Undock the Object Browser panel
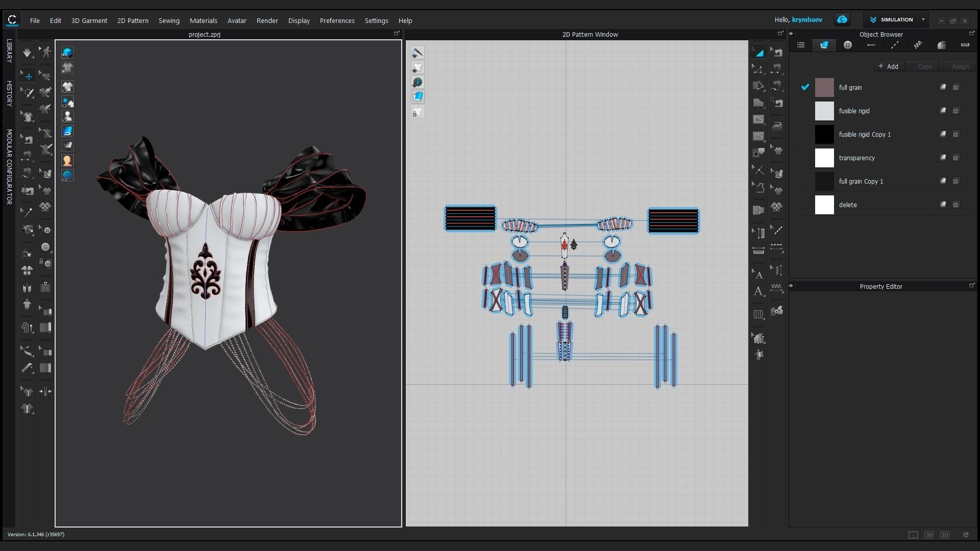 tap(971, 33)
